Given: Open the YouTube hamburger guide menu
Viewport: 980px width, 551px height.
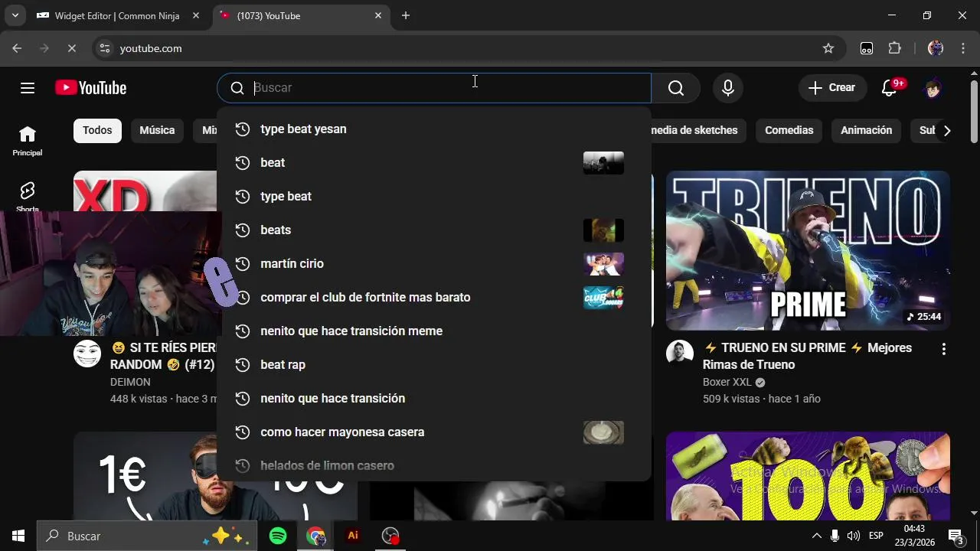Looking at the screenshot, I should point(28,88).
